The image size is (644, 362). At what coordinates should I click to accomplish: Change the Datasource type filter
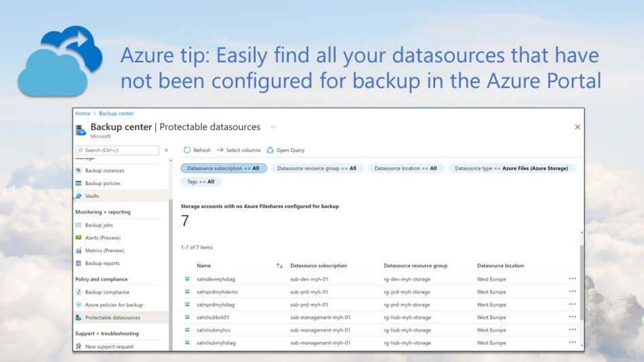(x=512, y=168)
